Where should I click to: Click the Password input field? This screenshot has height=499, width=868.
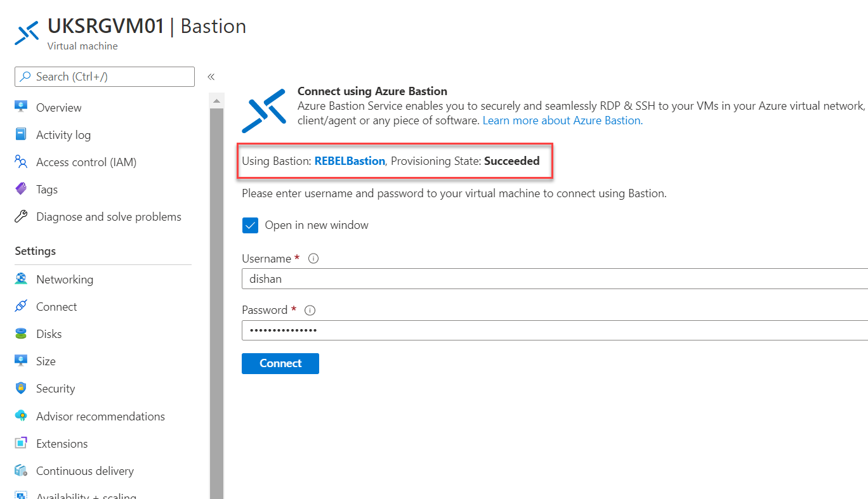[555, 330]
